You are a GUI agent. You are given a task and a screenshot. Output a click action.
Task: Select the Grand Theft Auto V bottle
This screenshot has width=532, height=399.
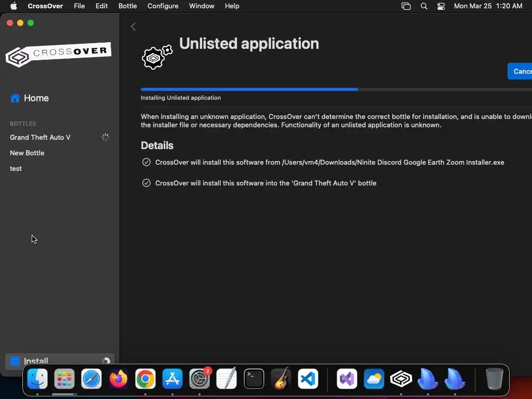pos(40,137)
